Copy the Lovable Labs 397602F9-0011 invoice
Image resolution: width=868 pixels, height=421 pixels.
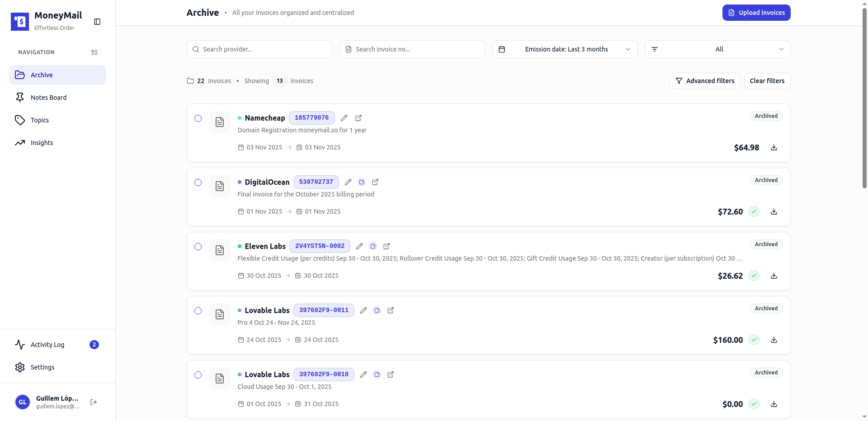click(x=377, y=310)
